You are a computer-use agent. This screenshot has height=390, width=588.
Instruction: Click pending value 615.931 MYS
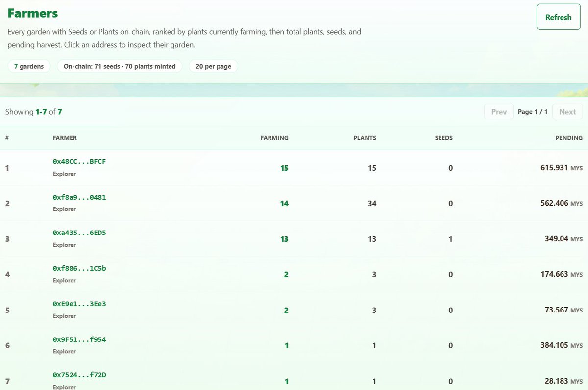(x=562, y=168)
